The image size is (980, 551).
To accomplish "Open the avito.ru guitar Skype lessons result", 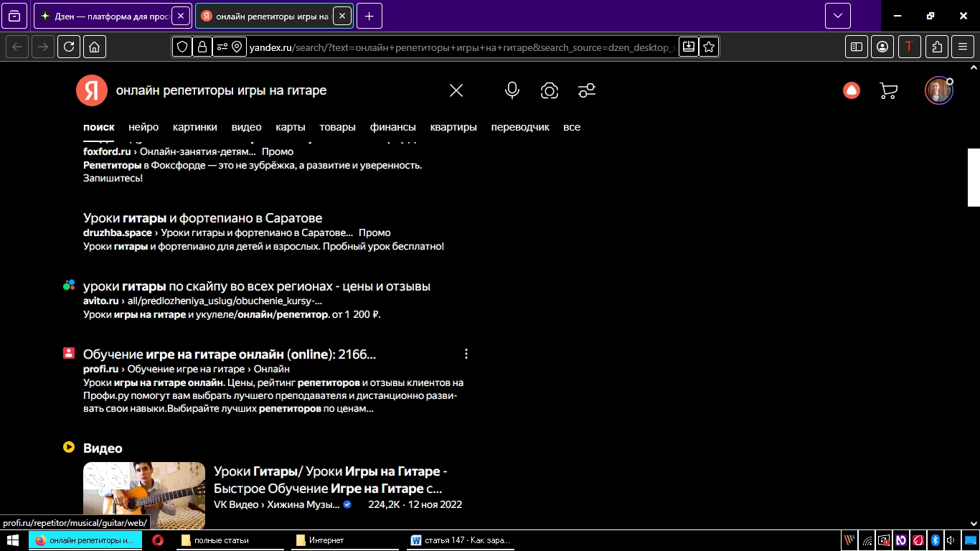I will [x=256, y=286].
